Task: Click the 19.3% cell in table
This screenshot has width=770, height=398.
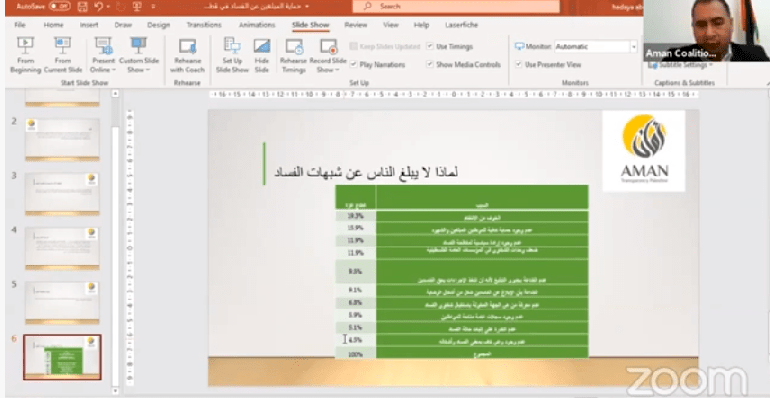Action: (x=356, y=217)
